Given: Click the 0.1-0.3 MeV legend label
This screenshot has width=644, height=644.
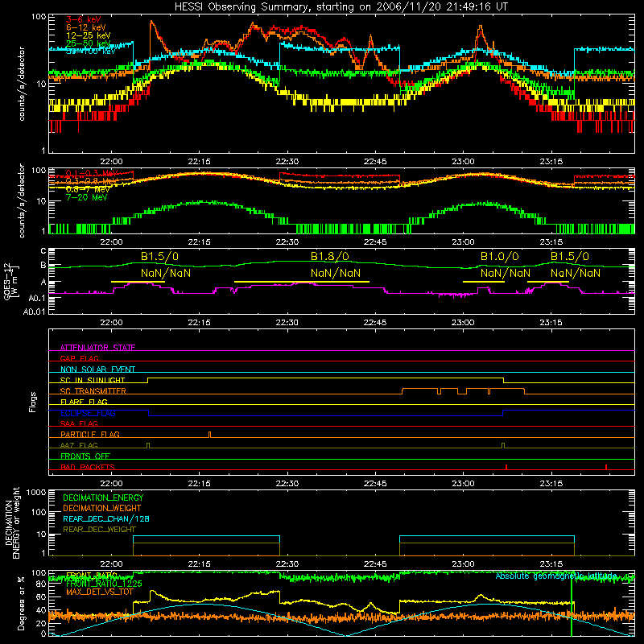Looking at the screenshot, I should click(x=92, y=173).
